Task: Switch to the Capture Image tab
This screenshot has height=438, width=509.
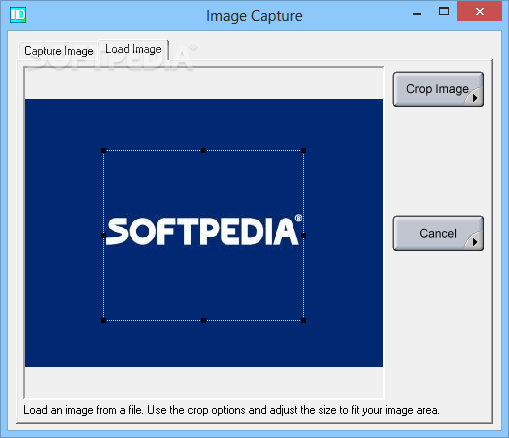Action: pos(59,51)
